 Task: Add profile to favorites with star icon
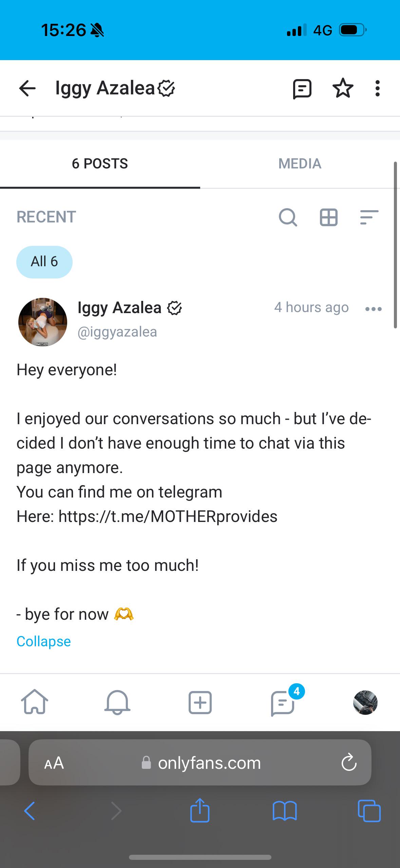[343, 88]
